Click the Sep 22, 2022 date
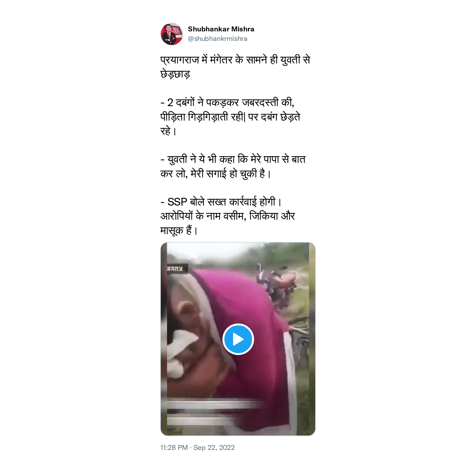Image resolution: width=476 pixels, height=476 pixels. (214, 447)
